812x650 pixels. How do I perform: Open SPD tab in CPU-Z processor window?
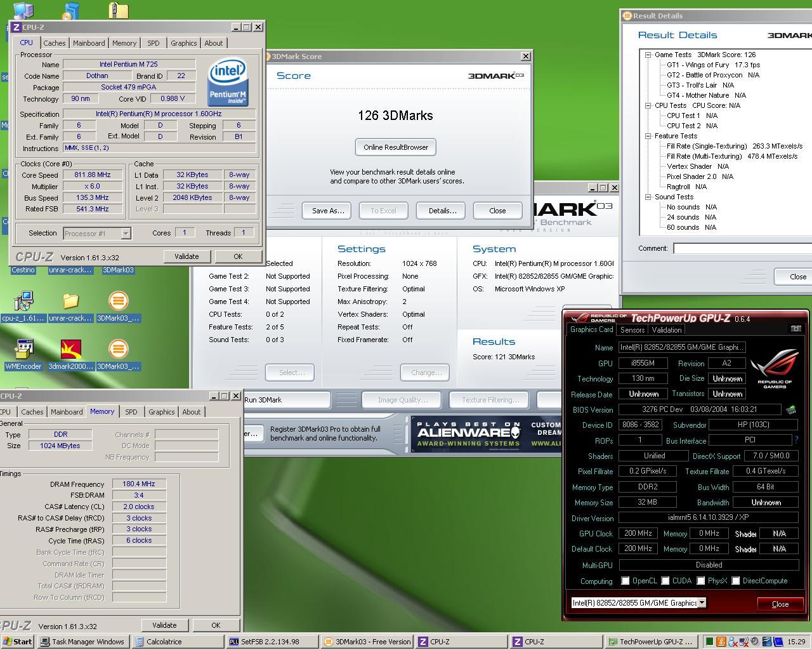coord(154,43)
